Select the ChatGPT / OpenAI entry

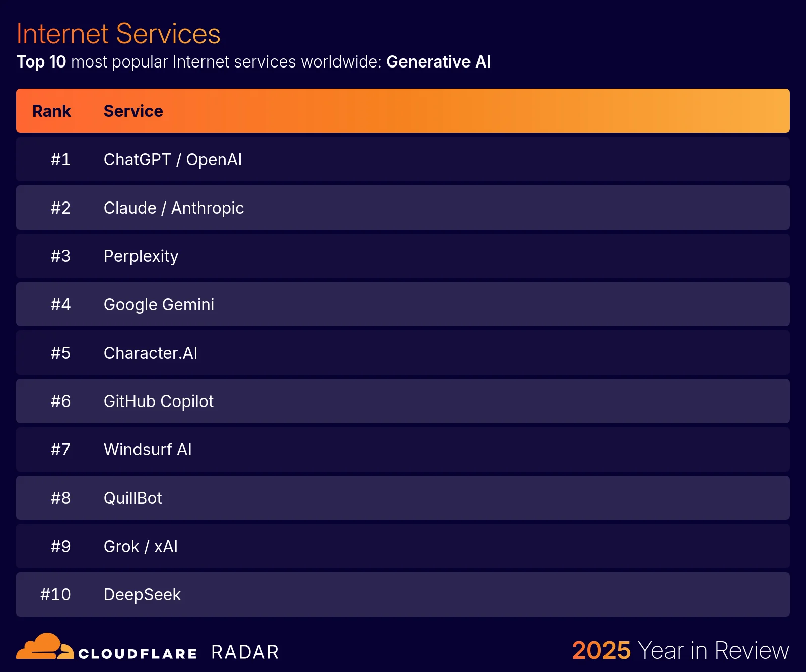click(173, 159)
